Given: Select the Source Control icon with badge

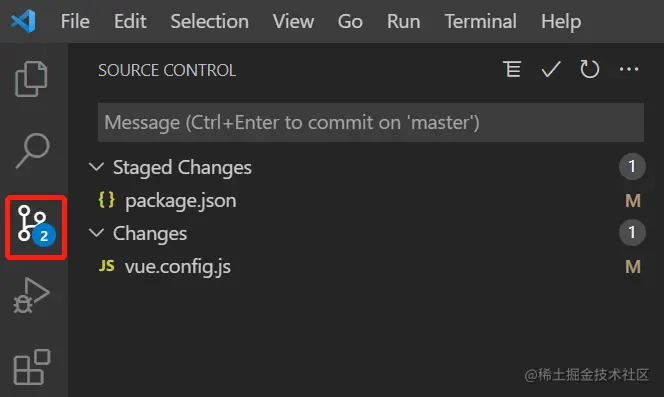Looking at the screenshot, I should click(x=36, y=228).
